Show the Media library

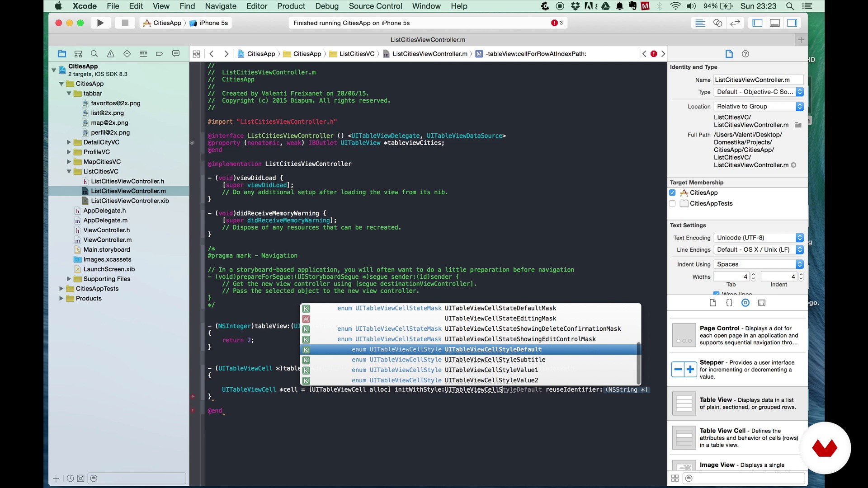pos(762,303)
